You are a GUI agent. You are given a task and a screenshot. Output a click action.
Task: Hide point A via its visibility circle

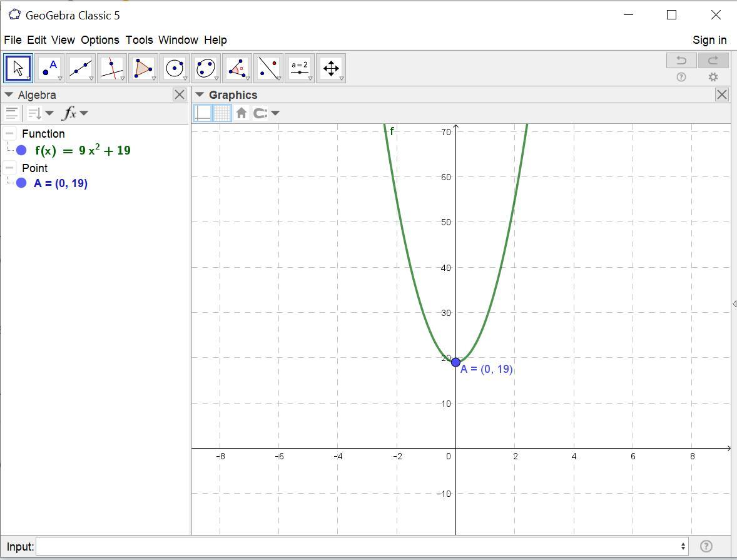click(x=22, y=183)
